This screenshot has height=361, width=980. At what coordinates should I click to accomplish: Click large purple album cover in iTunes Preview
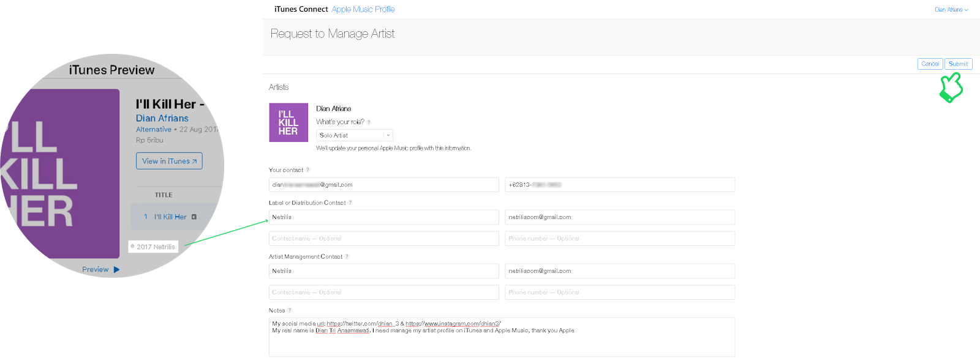60,173
